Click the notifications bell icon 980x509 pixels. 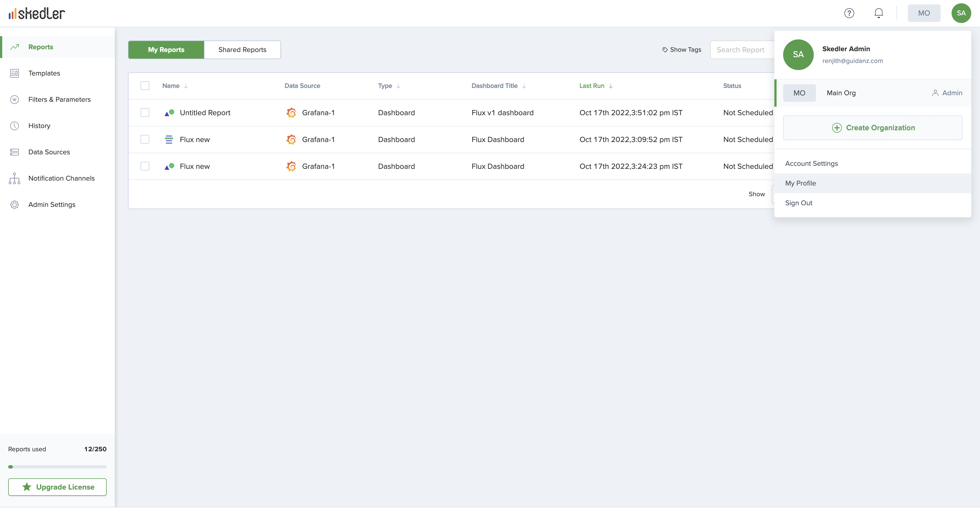point(879,13)
